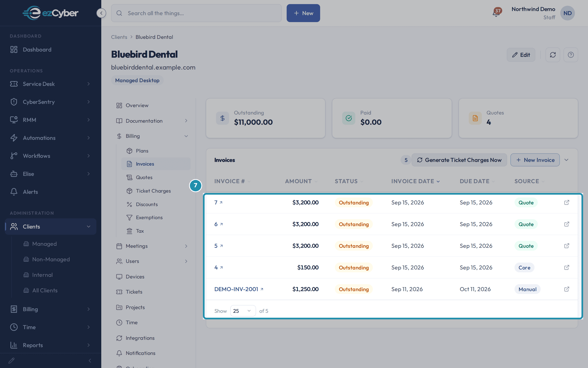
Task: Expand Workflows menu
Action: coord(51,156)
